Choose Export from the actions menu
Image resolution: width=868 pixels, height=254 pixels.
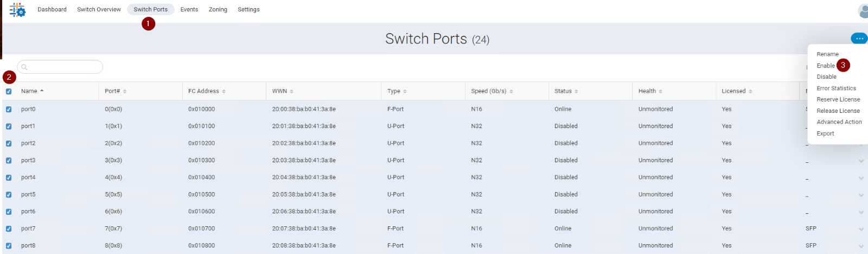point(826,134)
